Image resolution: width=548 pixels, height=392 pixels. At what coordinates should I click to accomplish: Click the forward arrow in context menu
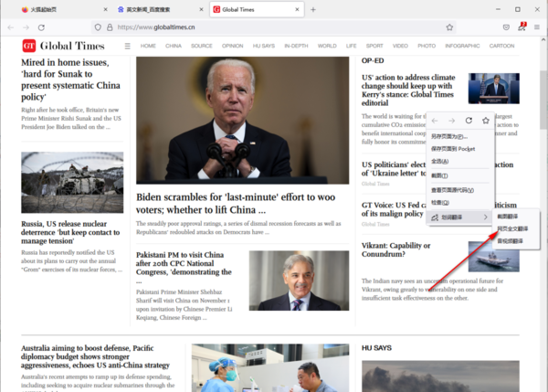click(451, 121)
